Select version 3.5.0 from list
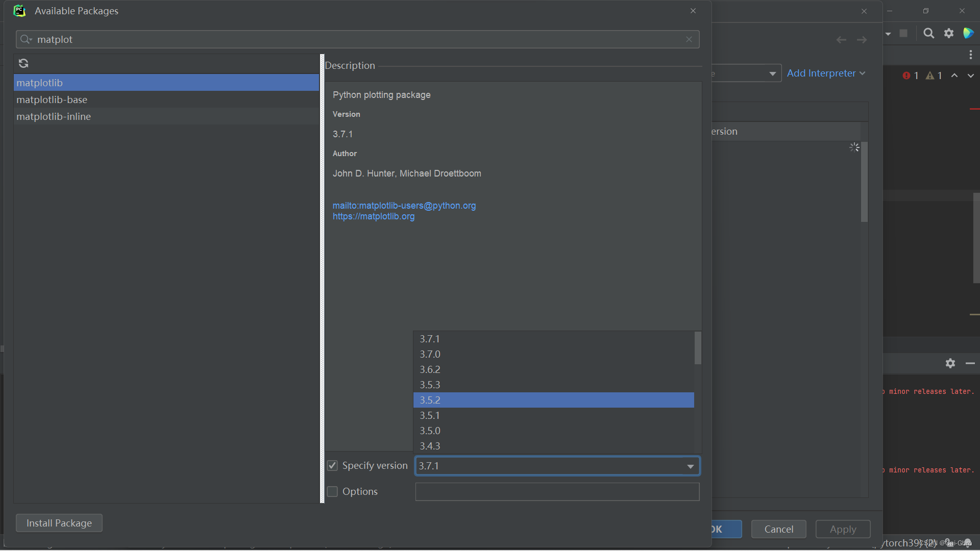 pos(554,431)
